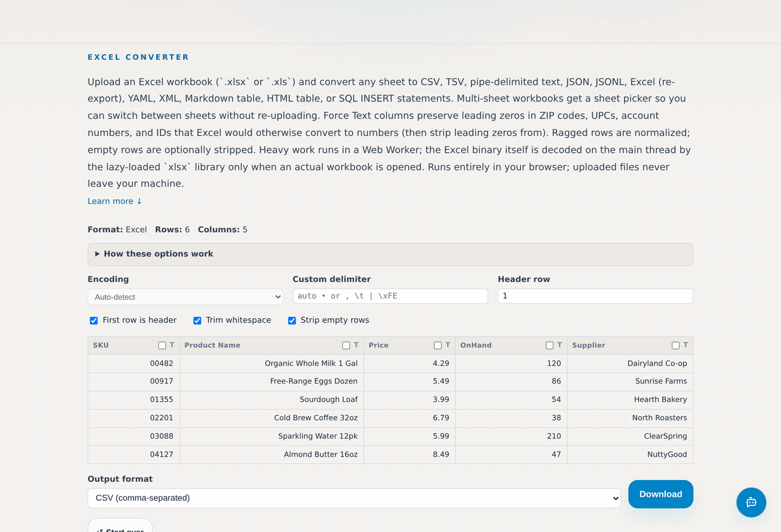Viewport: 781px width, 532px height.
Task: Disable Trim whitespace option
Action: point(197,321)
